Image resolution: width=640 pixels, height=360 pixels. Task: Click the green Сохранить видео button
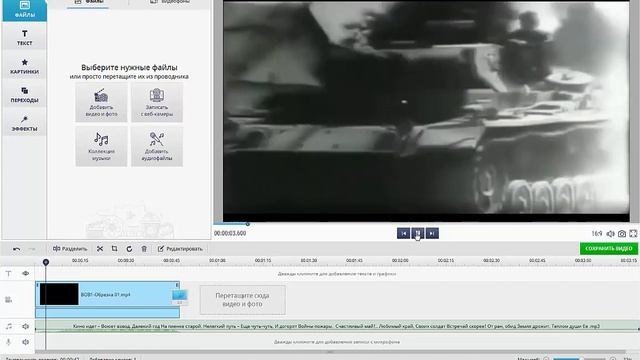point(609,248)
